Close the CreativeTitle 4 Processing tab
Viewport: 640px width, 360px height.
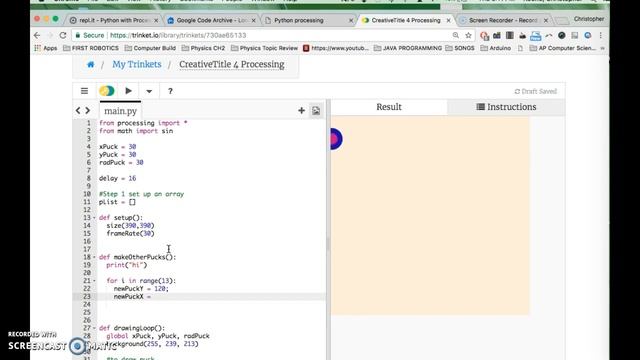pyautogui.click(x=449, y=20)
